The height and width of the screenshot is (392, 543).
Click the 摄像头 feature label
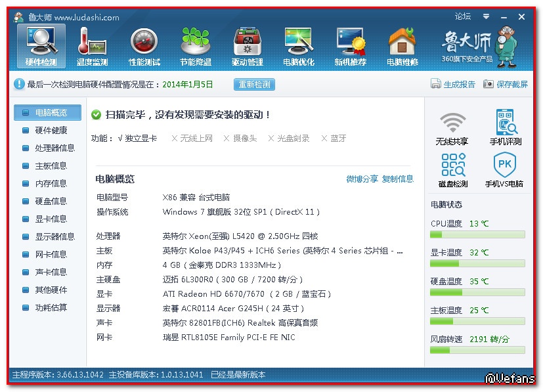pos(245,139)
